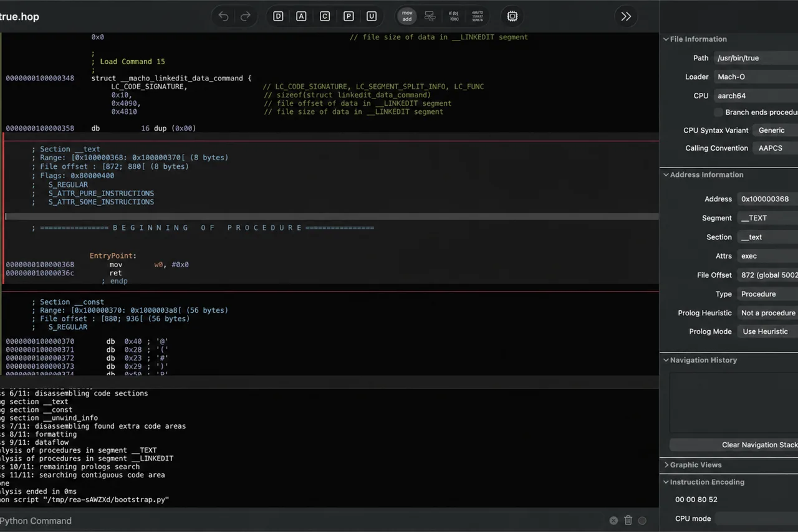
Task: Mark selection as data with the D button
Action: pos(278,16)
